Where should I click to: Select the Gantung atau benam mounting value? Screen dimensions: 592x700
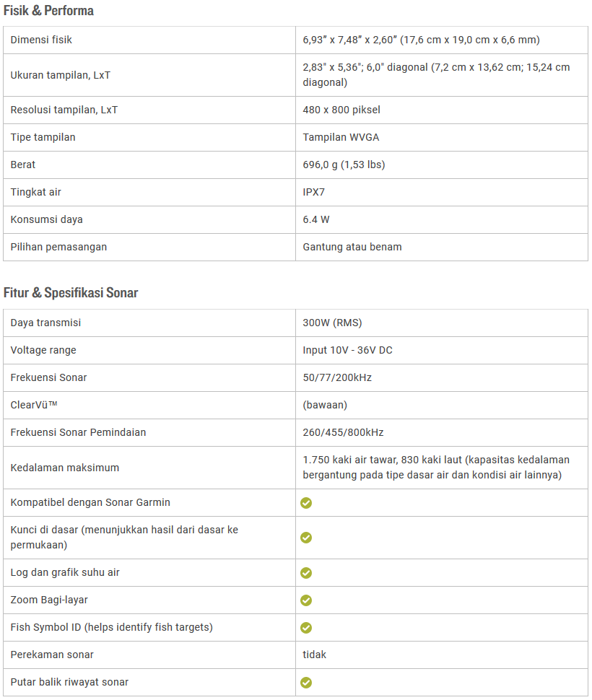point(352,247)
